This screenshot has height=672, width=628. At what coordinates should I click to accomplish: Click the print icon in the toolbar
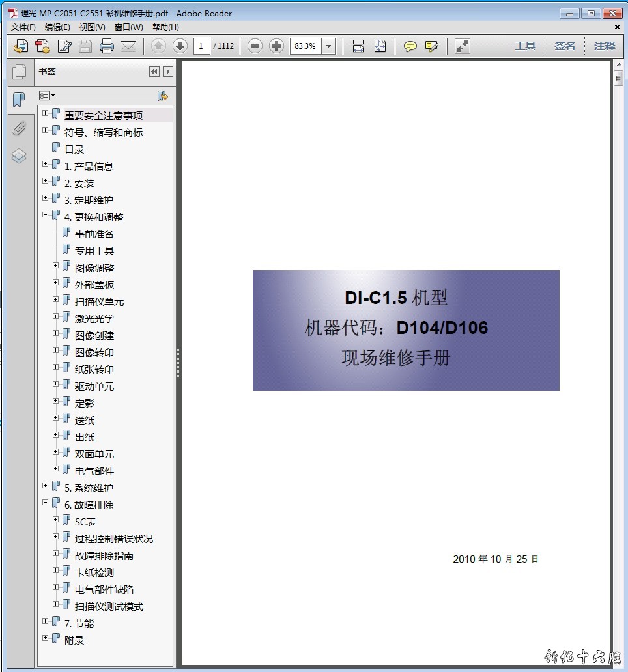[x=107, y=46]
